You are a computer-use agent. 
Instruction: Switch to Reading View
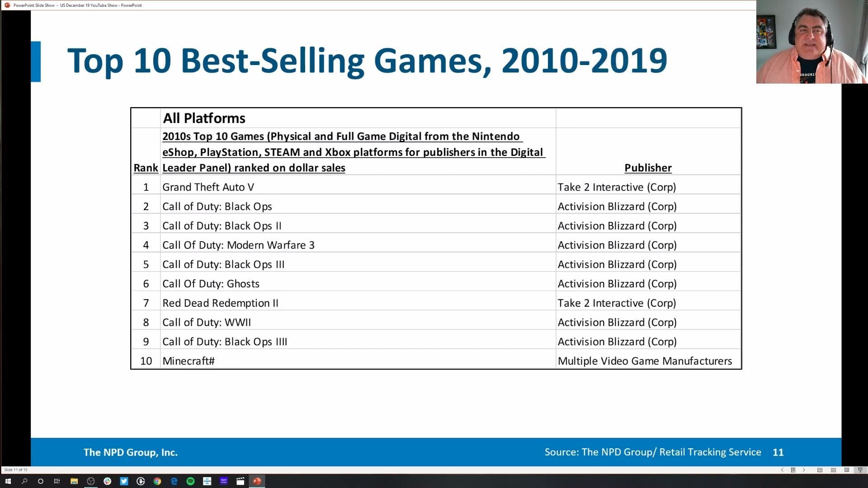coord(847,470)
